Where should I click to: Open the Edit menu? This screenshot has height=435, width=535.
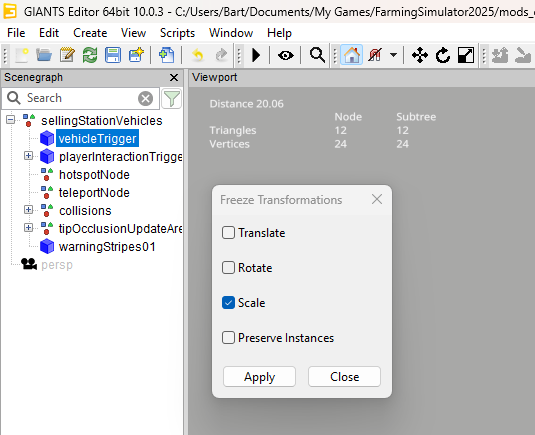tap(49, 33)
